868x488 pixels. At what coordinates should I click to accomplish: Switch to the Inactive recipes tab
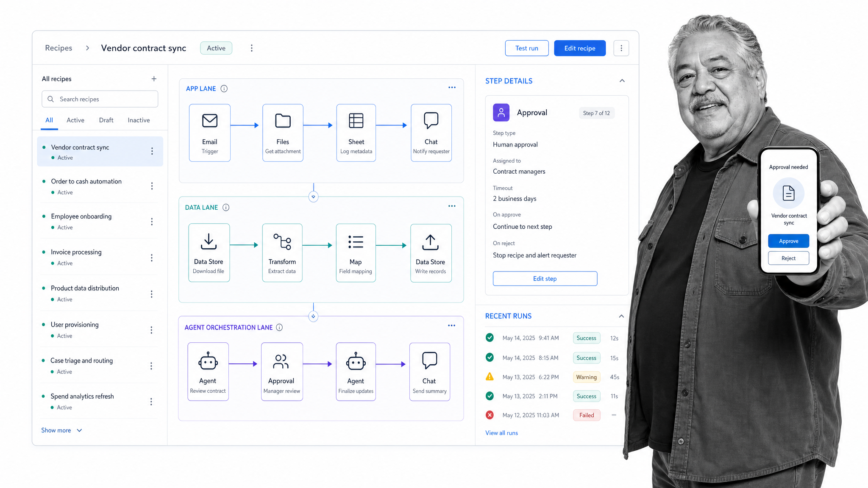pyautogui.click(x=139, y=120)
